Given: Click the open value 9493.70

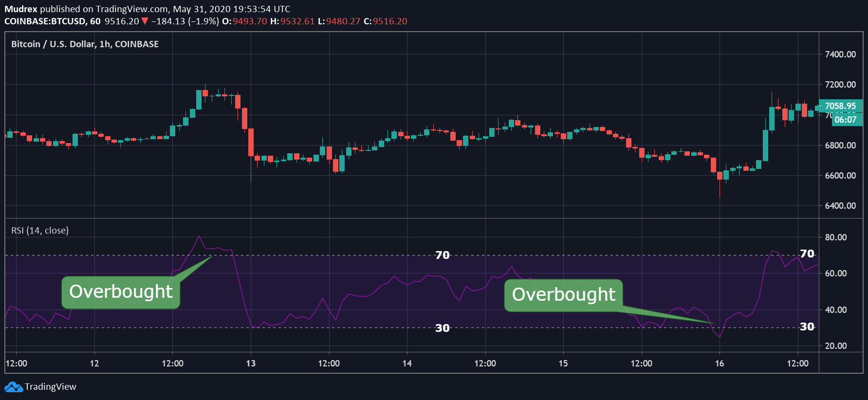Looking at the screenshot, I should [x=250, y=21].
